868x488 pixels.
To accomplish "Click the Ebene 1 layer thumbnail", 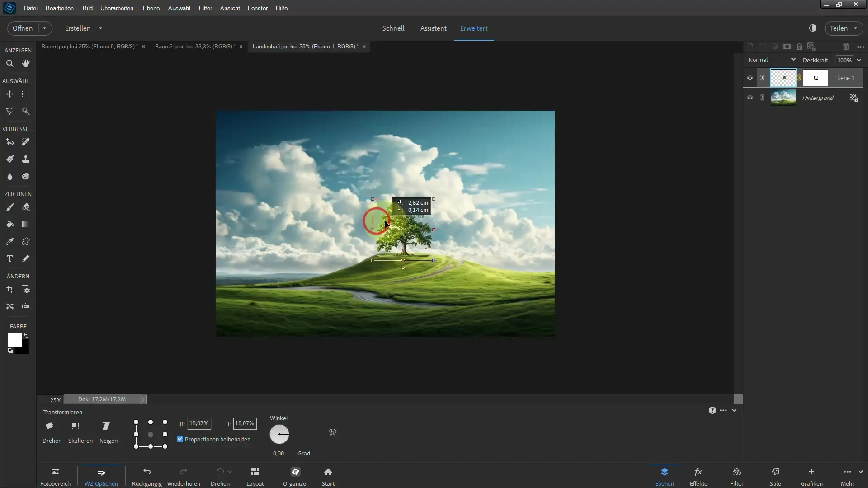I will coord(783,77).
